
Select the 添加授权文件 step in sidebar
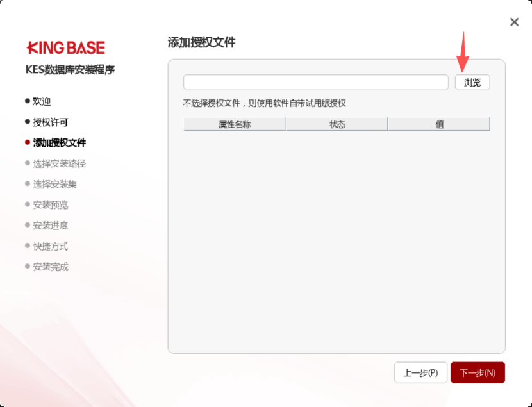pyautogui.click(x=59, y=143)
